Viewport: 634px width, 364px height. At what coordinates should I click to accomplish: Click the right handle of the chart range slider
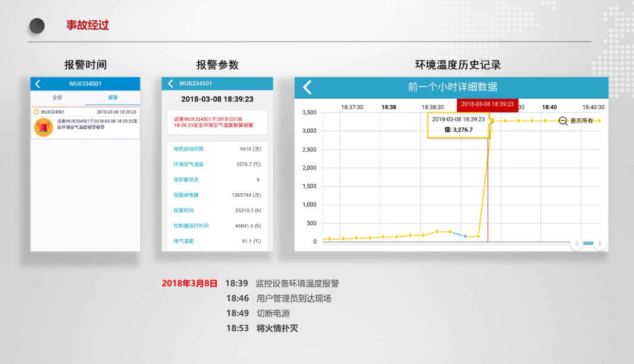pyautogui.click(x=600, y=243)
